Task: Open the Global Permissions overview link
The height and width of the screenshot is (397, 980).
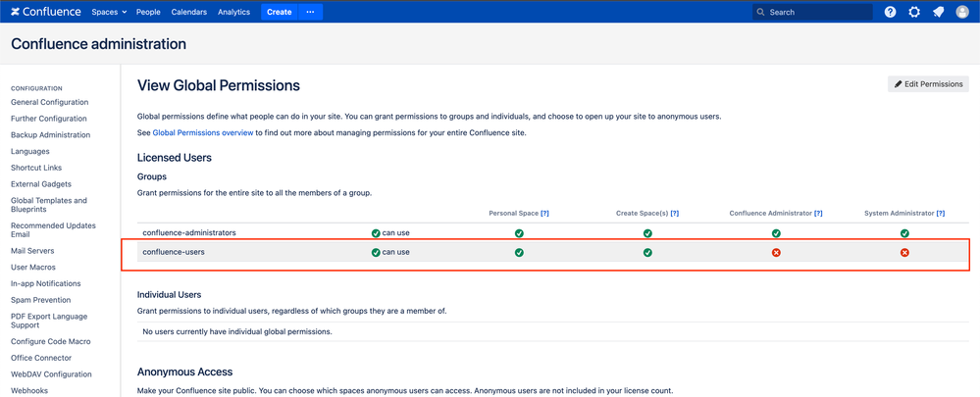Action: click(x=202, y=133)
